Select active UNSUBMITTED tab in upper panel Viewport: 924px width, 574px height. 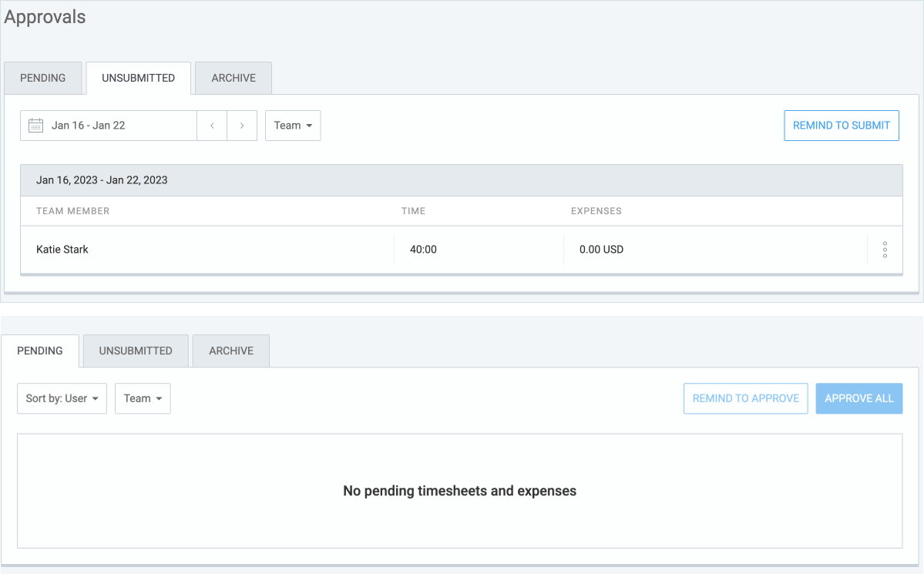[139, 78]
